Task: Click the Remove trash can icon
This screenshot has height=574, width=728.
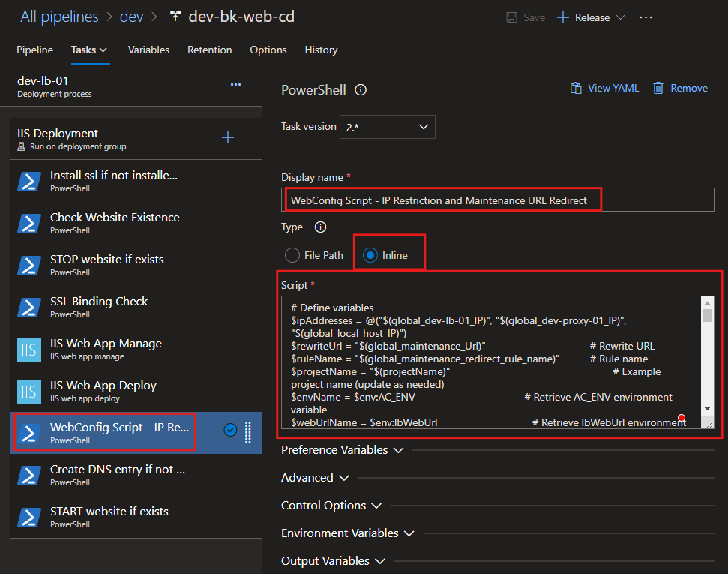Action: (658, 88)
